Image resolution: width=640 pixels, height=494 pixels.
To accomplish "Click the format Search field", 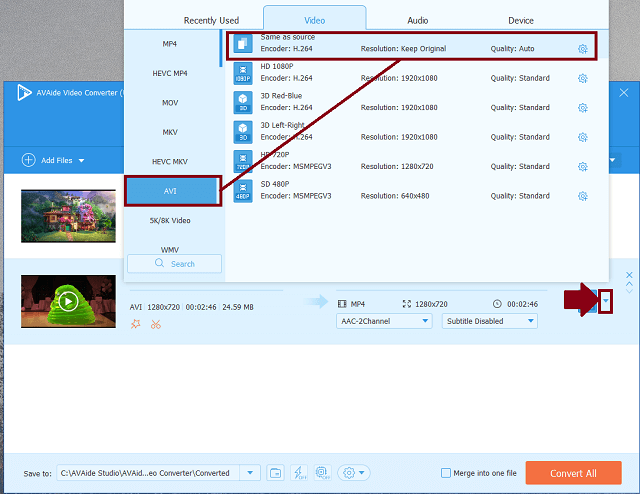I will [174, 264].
